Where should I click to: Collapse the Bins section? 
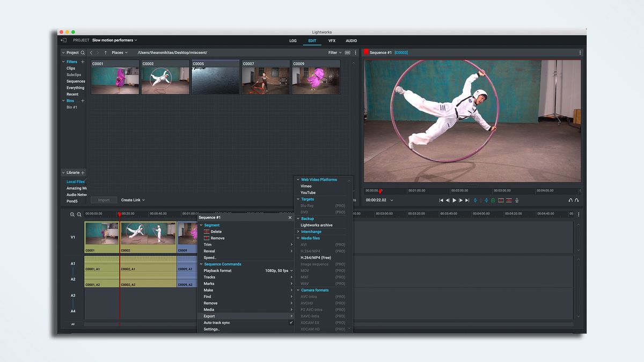coord(63,101)
